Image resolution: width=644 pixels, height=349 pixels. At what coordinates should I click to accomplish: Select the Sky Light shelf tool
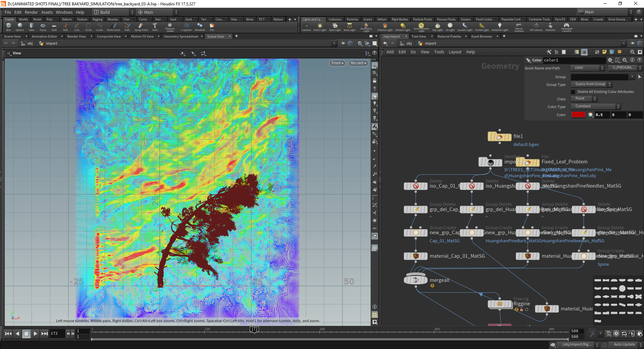[437, 27]
